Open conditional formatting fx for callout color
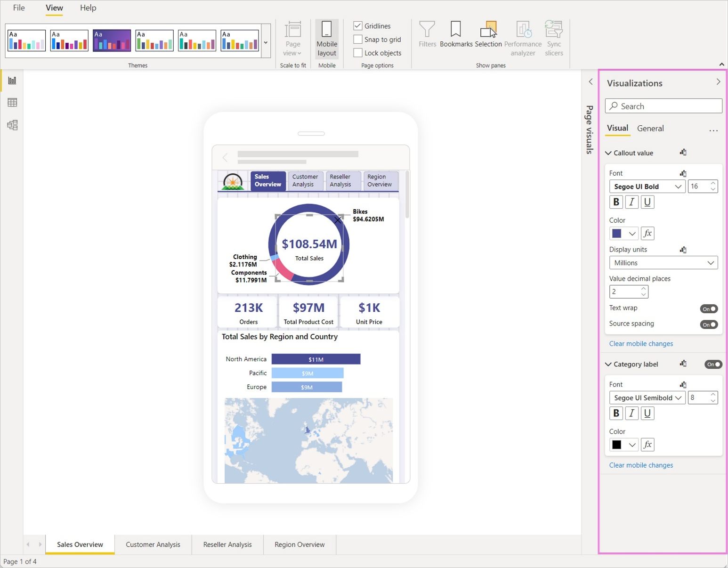The width and height of the screenshot is (728, 568). point(647,233)
